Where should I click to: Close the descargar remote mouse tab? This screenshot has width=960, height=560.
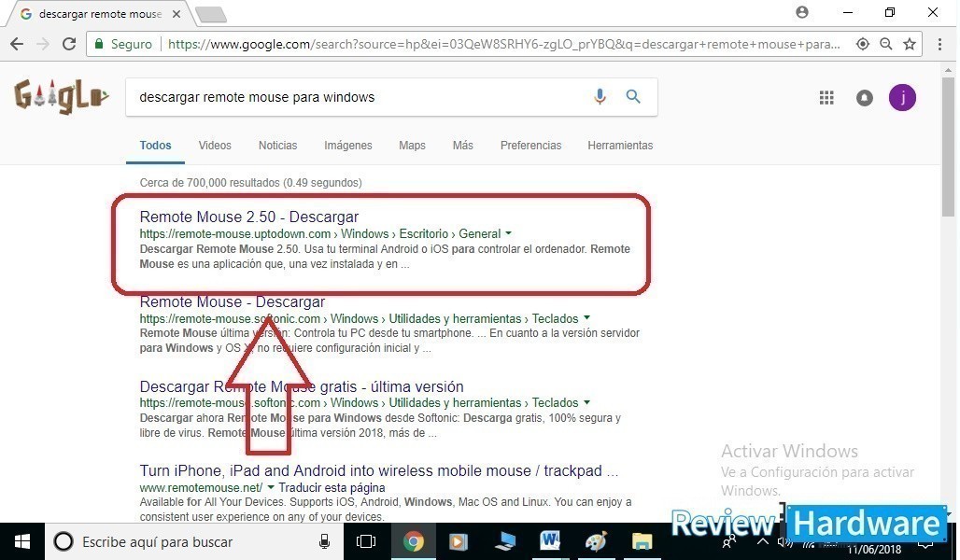tap(176, 13)
